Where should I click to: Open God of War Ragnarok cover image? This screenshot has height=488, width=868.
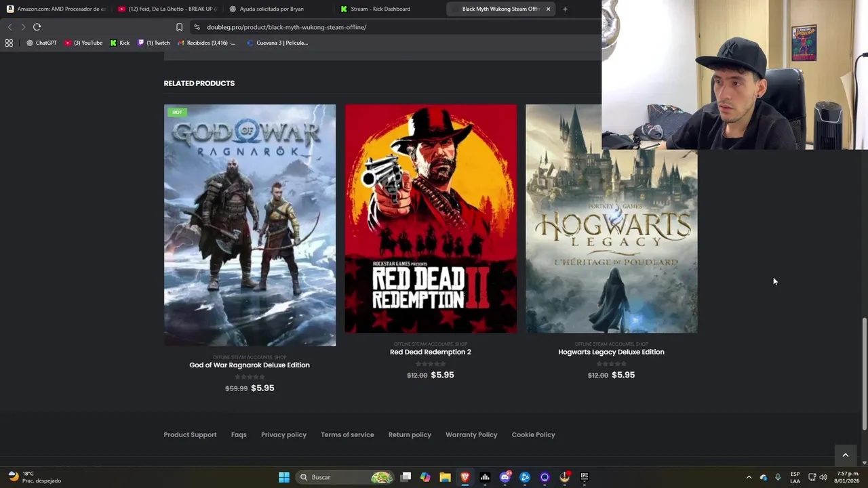[250, 225]
